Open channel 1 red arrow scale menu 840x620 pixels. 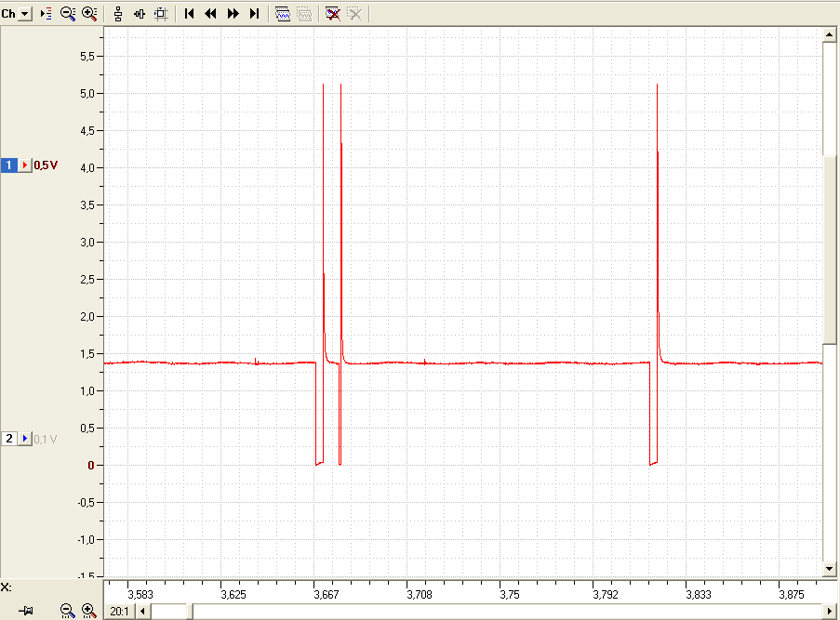click(24, 165)
